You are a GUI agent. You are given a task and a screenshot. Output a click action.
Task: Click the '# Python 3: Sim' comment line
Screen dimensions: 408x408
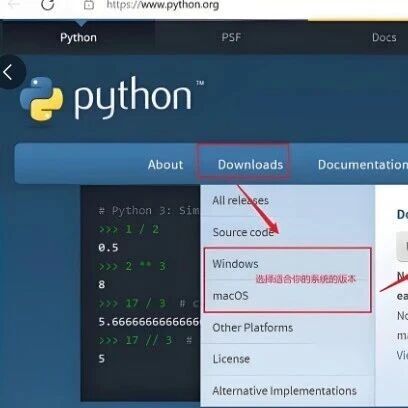(x=149, y=211)
